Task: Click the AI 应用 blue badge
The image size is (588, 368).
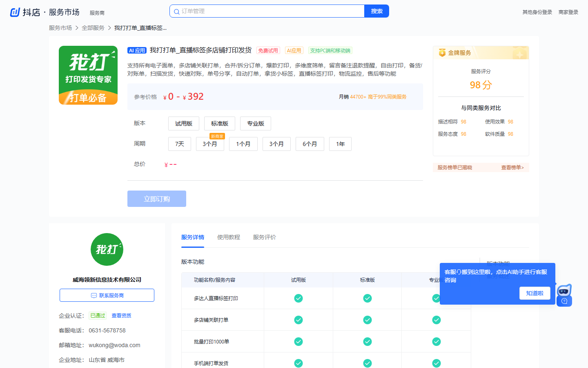Action: point(137,51)
